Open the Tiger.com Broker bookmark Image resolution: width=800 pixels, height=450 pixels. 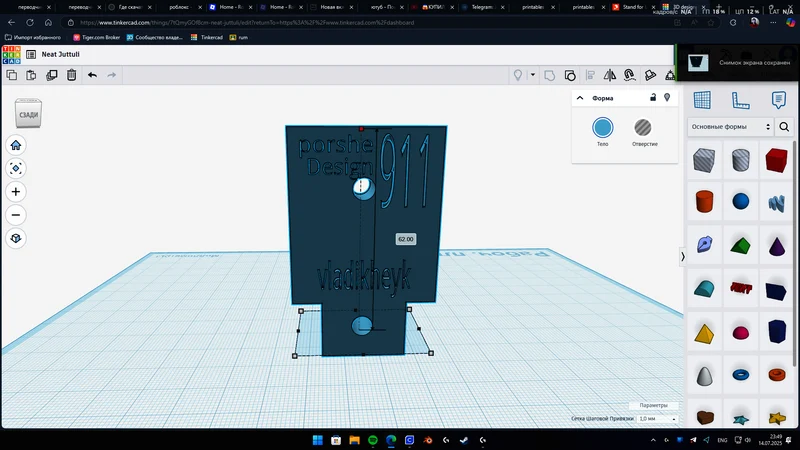96,37
